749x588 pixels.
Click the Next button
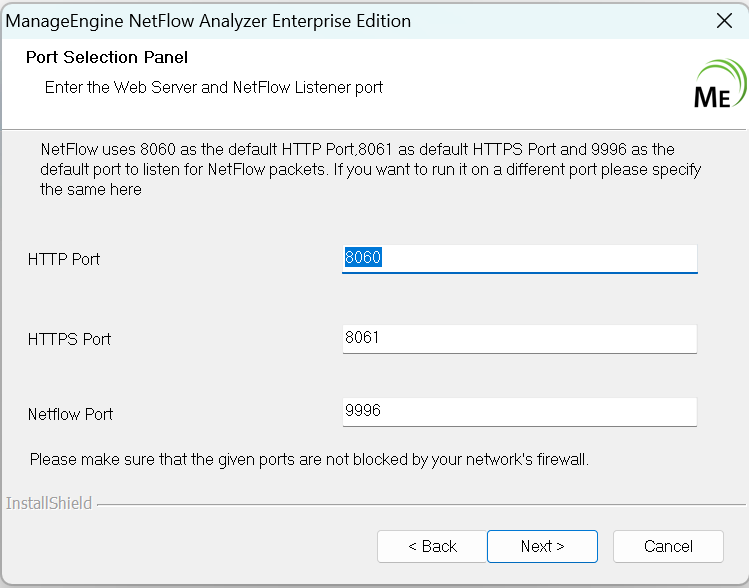pos(542,546)
